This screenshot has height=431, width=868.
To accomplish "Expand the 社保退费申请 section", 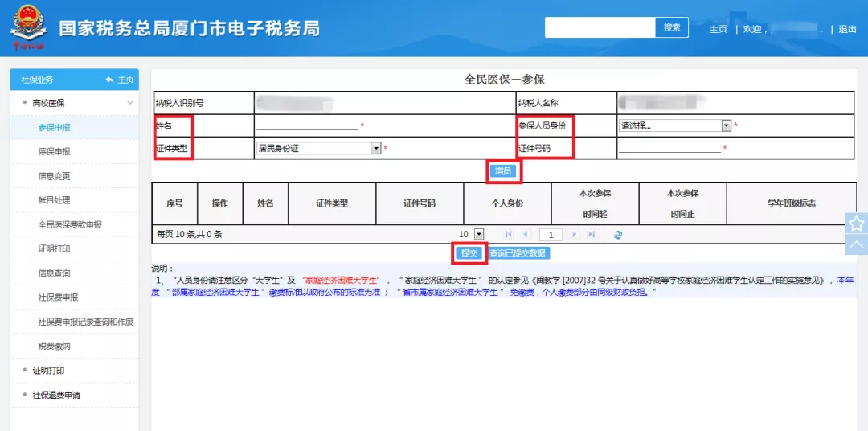I will click(x=56, y=395).
